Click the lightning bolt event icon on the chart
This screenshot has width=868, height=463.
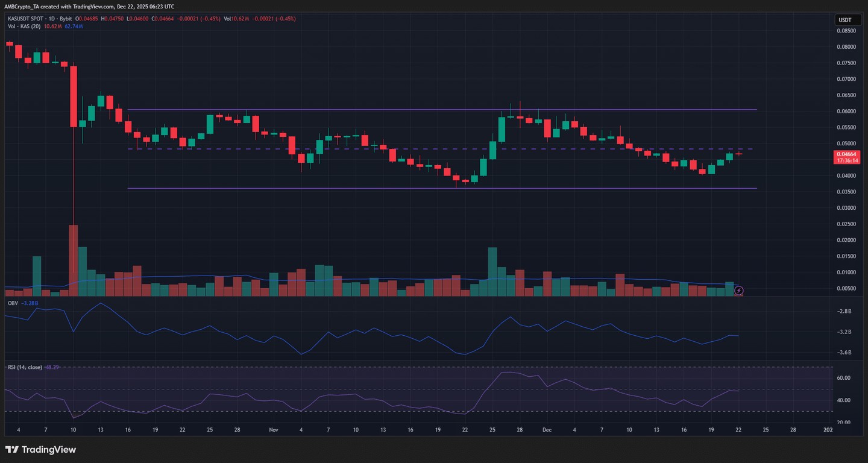(x=739, y=291)
